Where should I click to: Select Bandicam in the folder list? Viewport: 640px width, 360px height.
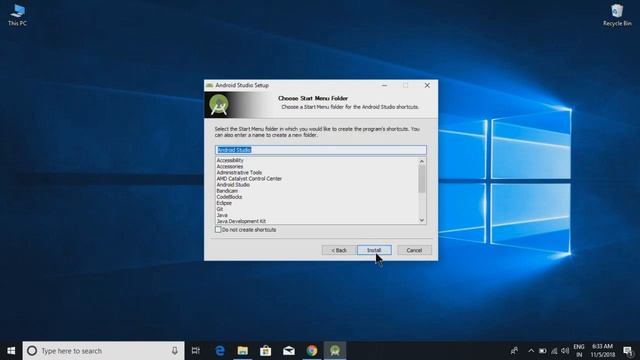pos(227,191)
